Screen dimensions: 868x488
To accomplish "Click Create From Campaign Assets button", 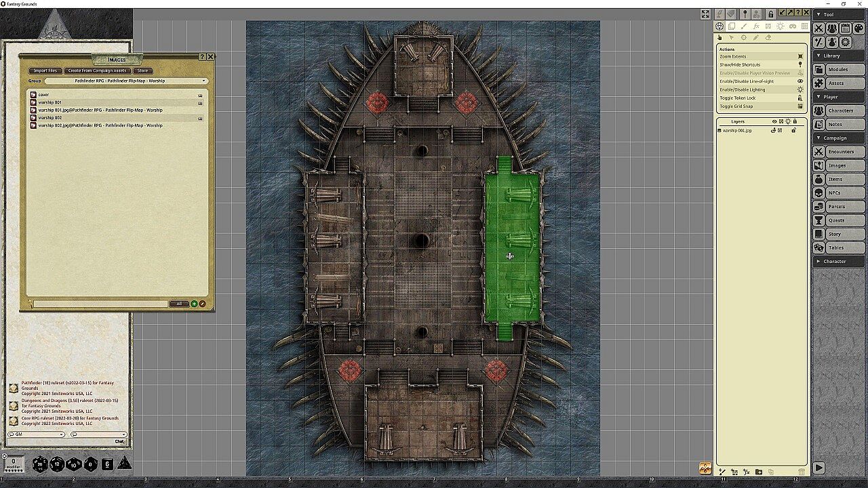I will (97, 70).
